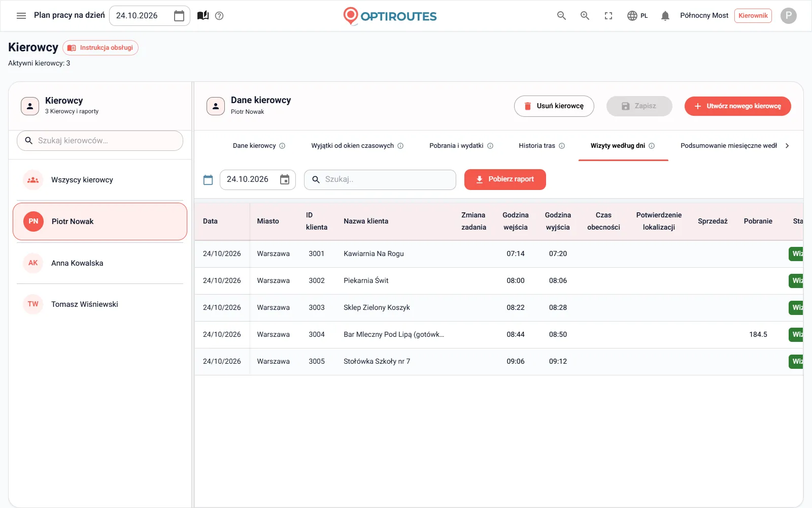Click the search magnifier in top bar
The width and height of the screenshot is (812, 508).
(561, 16)
